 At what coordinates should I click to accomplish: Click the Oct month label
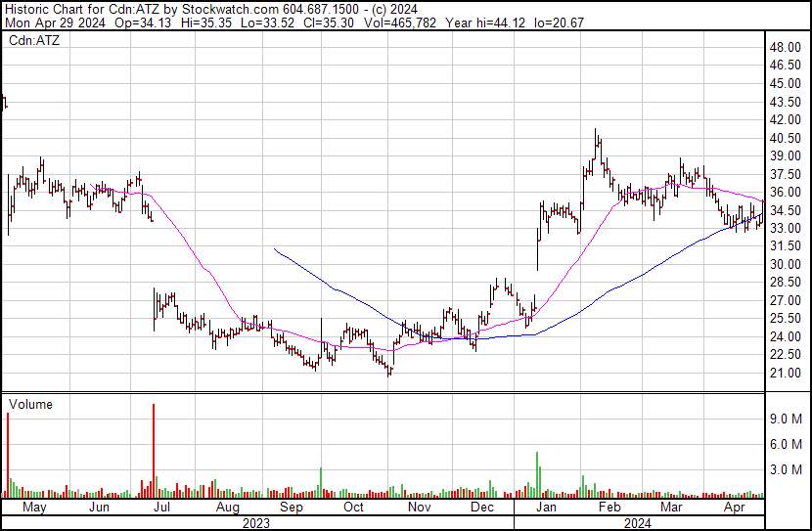point(354,508)
